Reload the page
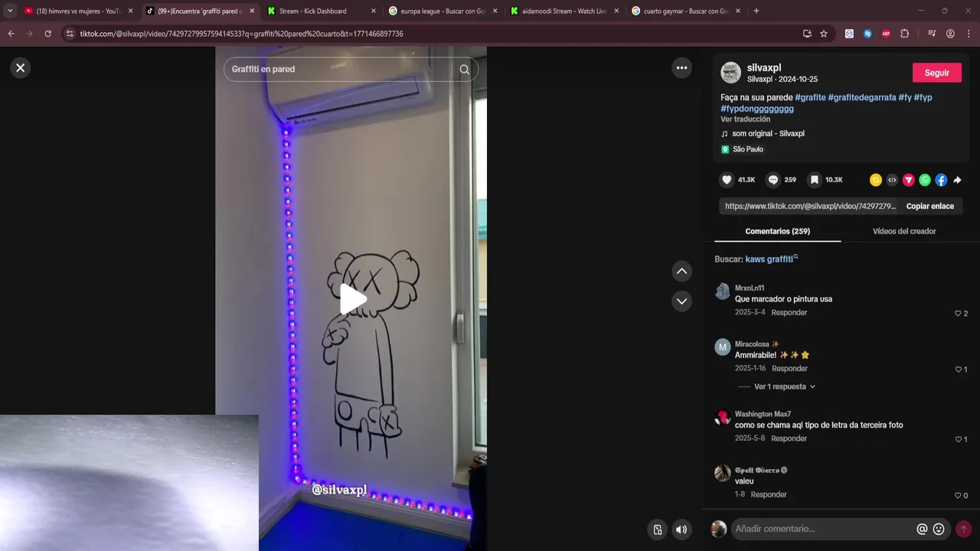Image resolution: width=980 pixels, height=551 pixels. coord(47,34)
